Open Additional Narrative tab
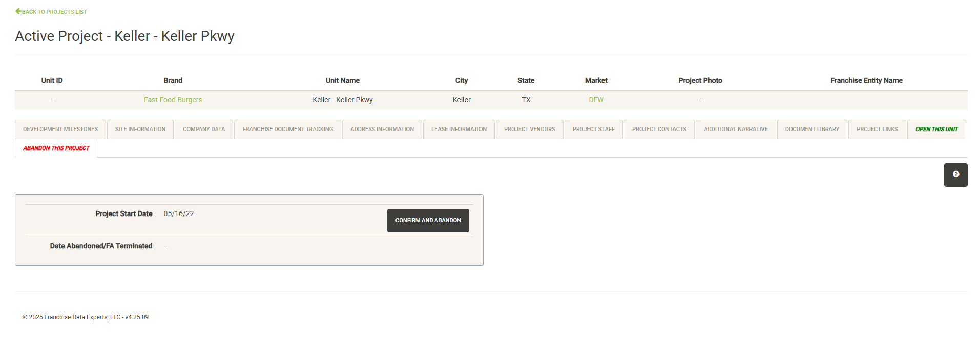The width and height of the screenshot is (980, 343). tap(736, 130)
